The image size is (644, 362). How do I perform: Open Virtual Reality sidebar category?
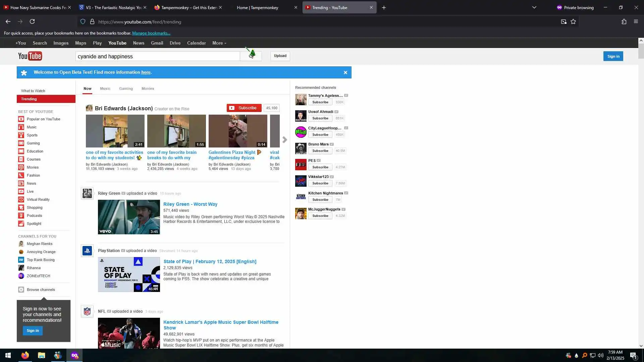point(38,199)
